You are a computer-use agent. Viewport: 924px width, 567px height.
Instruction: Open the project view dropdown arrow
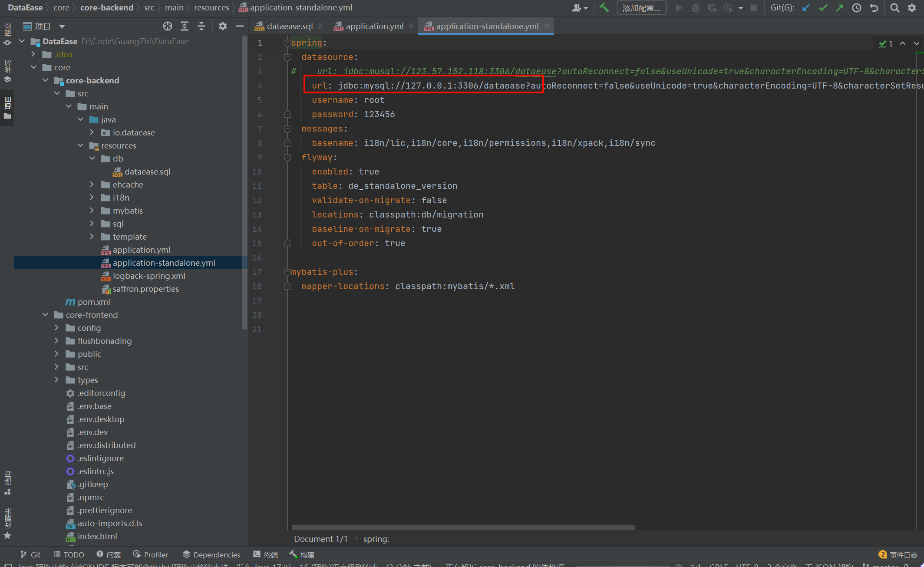(62, 26)
